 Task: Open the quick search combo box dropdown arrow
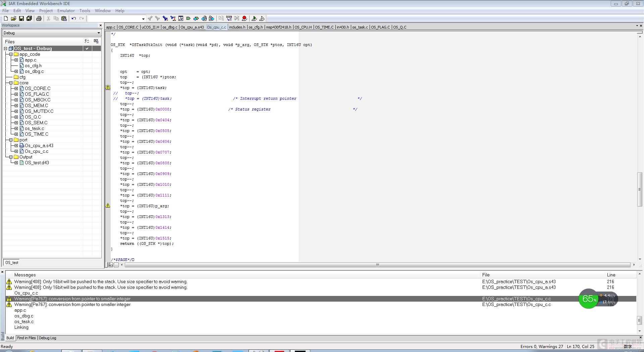(x=143, y=19)
